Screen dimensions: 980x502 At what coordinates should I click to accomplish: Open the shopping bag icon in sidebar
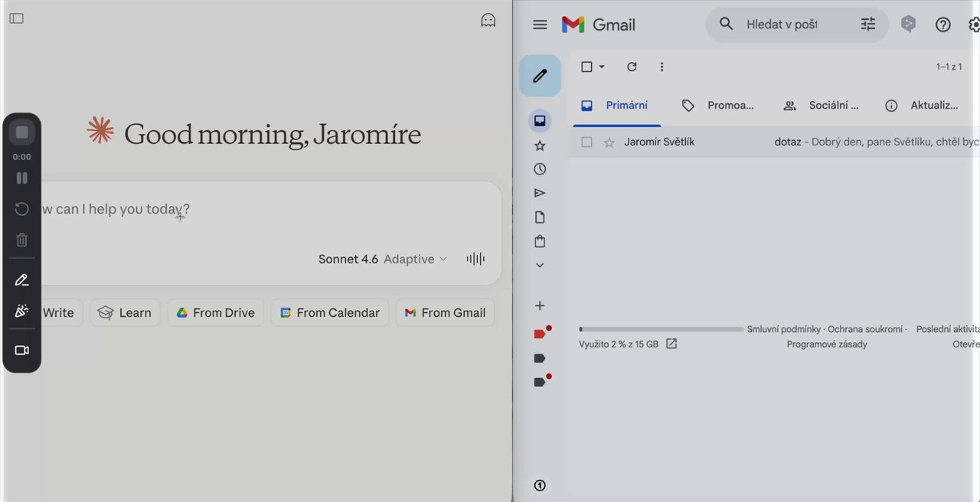pos(540,242)
